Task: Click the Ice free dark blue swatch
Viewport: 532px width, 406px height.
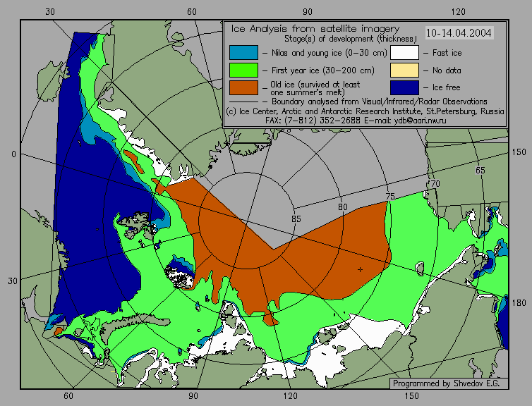Action: pyautogui.click(x=404, y=87)
